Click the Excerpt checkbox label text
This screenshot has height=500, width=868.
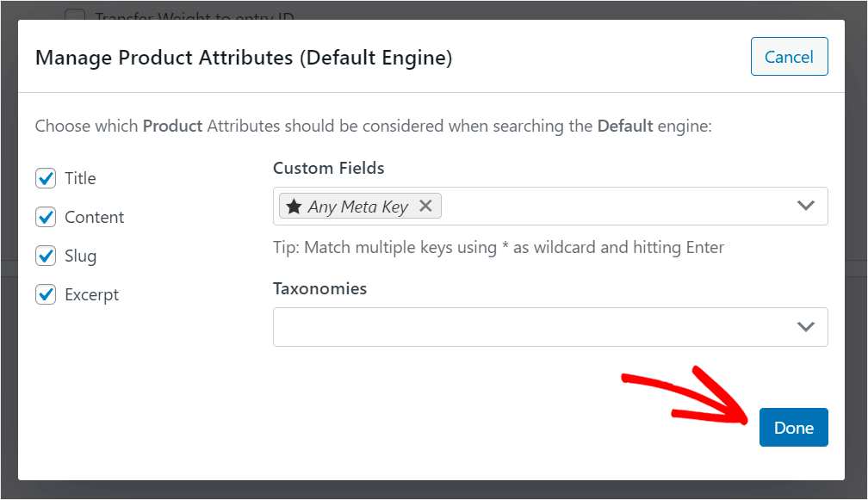pos(91,295)
